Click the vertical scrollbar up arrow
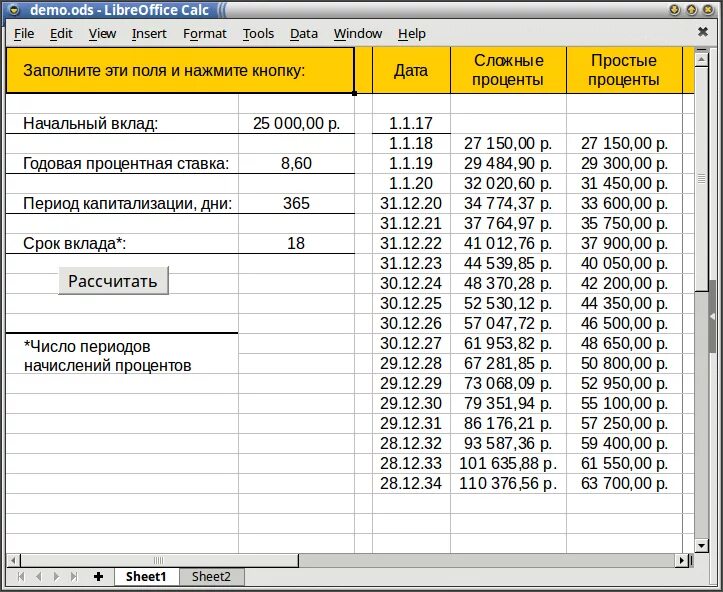Image resolution: width=723 pixels, height=592 pixels. click(701, 59)
